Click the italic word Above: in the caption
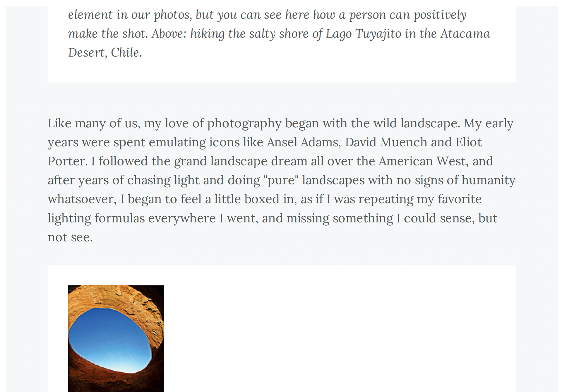 click(x=169, y=34)
